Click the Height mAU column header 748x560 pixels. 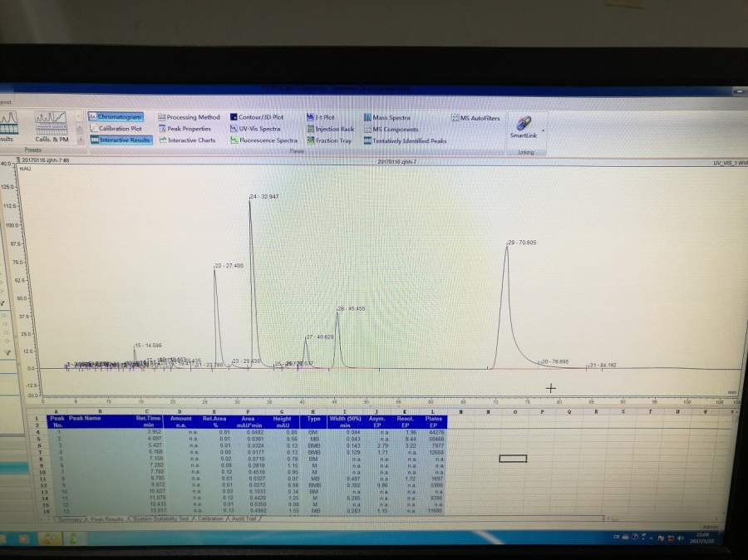(x=282, y=422)
